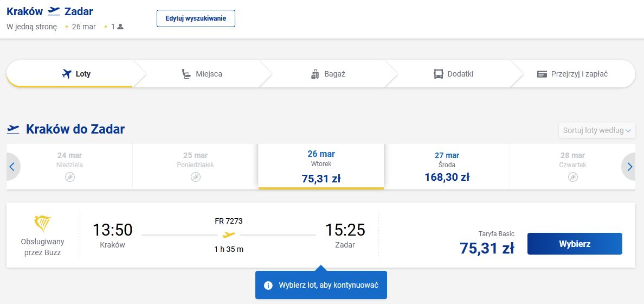Viewport: 644px width, 304px height.
Task: Click the info icon in the blue tooltip
Action: 268,286
